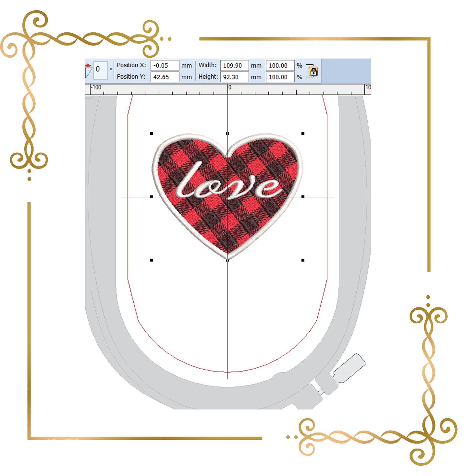Click the width percentage scale field

point(280,66)
